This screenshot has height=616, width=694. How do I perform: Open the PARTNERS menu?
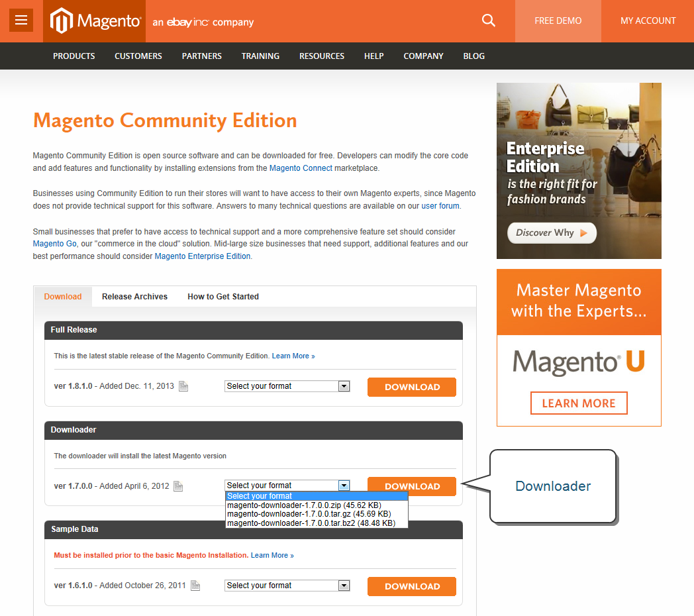[201, 56]
